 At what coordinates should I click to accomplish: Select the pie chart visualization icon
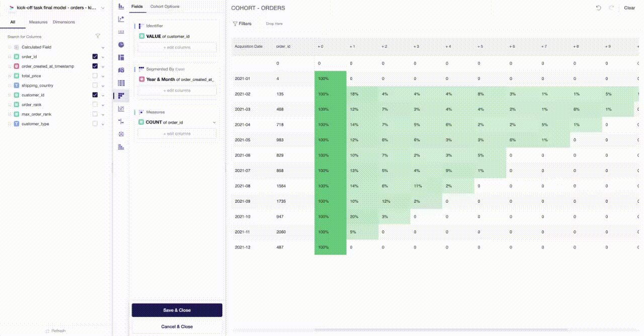coord(120,44)
